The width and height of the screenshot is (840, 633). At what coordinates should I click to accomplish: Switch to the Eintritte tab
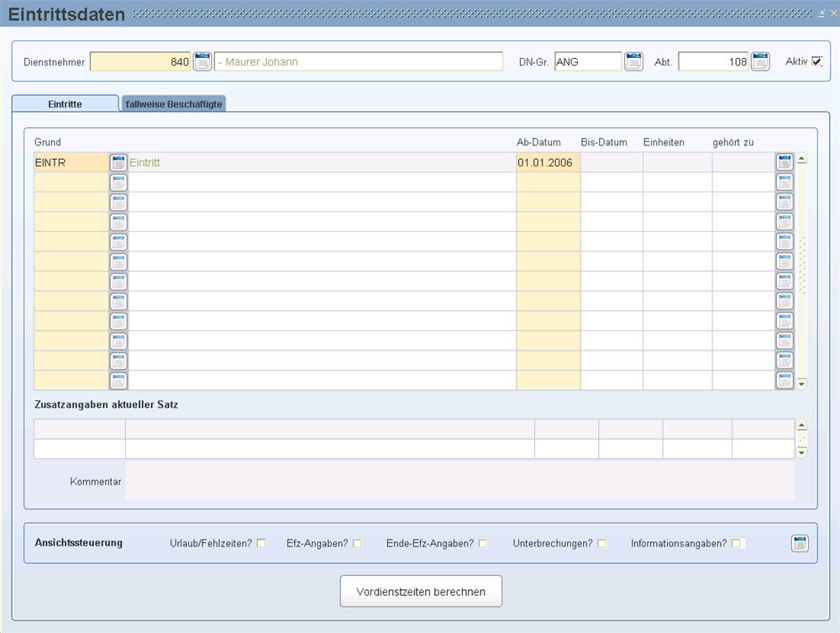(x=66, y=104)
